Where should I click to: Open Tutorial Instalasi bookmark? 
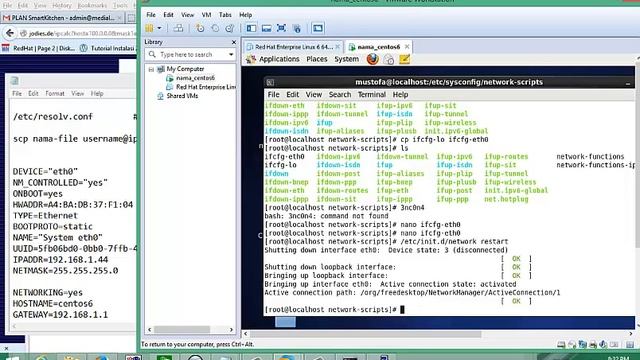(x=108, y=48)
